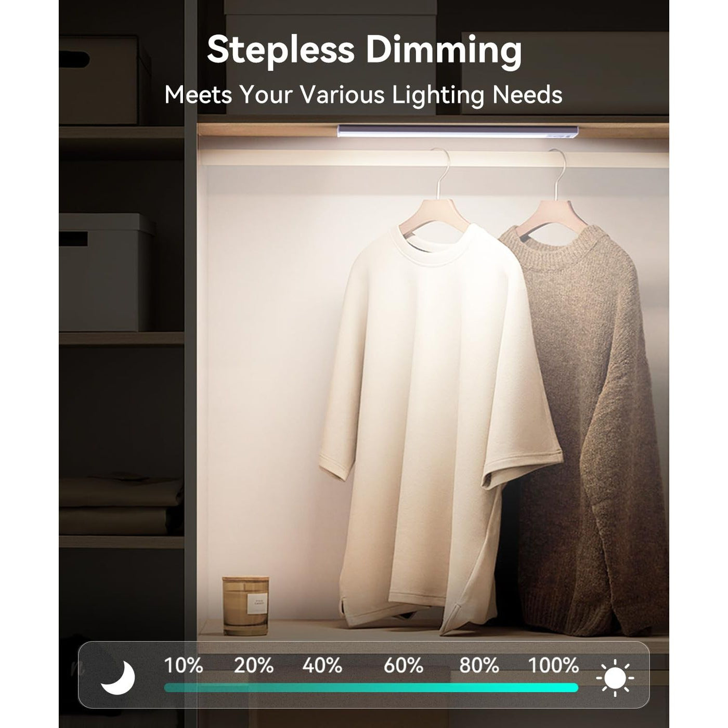Select the 20% brightness label
The height and width of the screenshot is (728, 728).
pos(253,665)
